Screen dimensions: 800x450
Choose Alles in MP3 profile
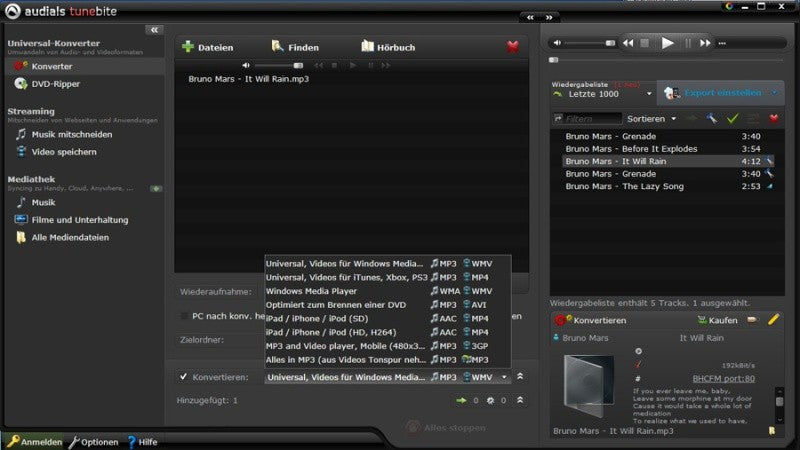click(x=387, y=360)
